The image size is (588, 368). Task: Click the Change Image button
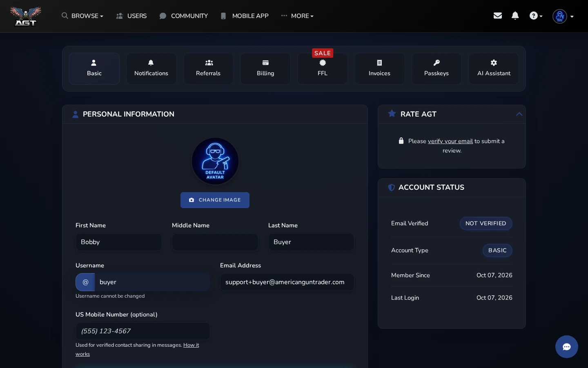tap(215, 200)
